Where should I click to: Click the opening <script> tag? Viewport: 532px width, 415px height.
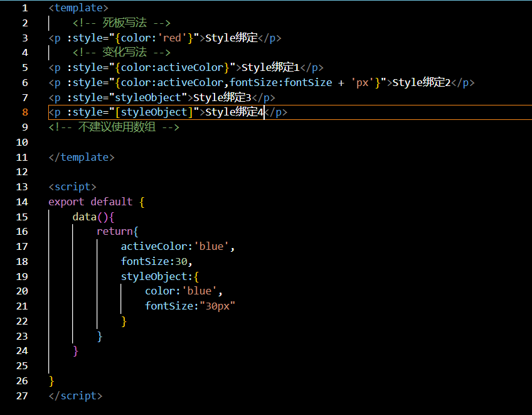pos(72,187)
